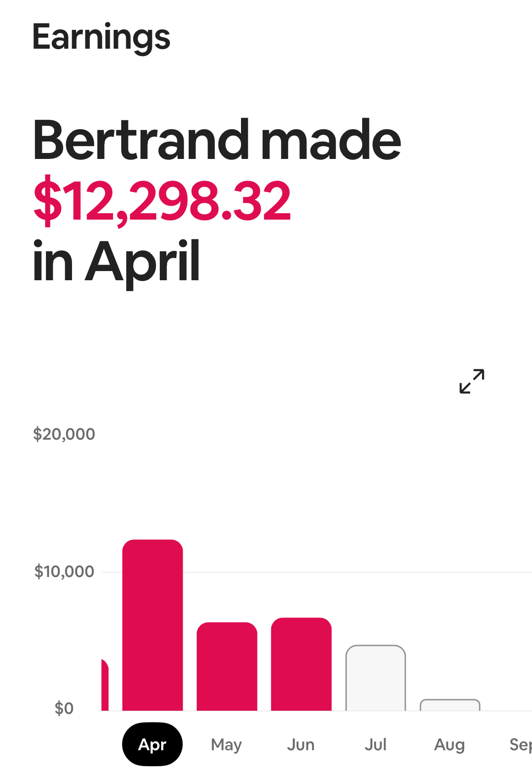
Task: Switch to the Jun month label
Action: pyautogui.click(x=301, y=744)
